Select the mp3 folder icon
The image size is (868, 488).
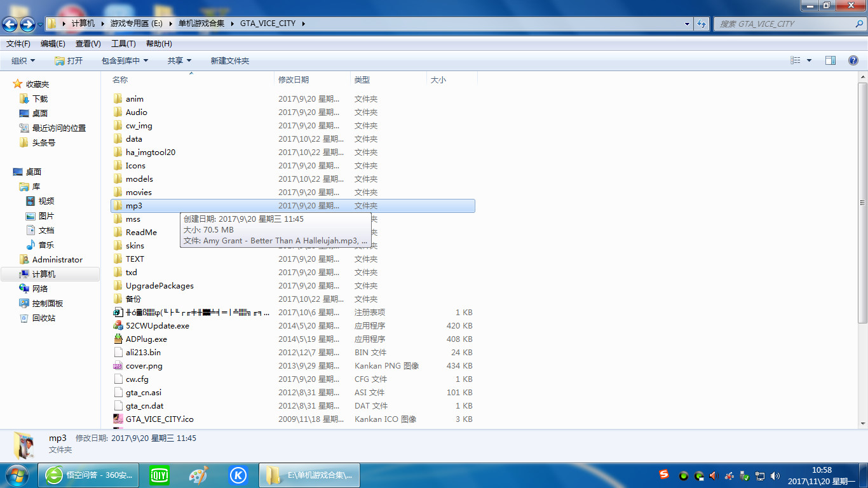click(118, 205)
